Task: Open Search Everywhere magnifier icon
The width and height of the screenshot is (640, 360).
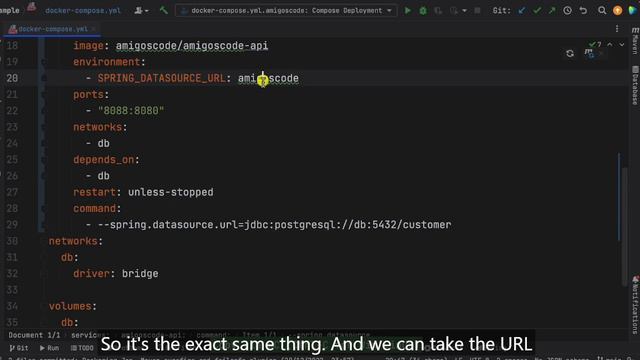Action: pos(602,11)
